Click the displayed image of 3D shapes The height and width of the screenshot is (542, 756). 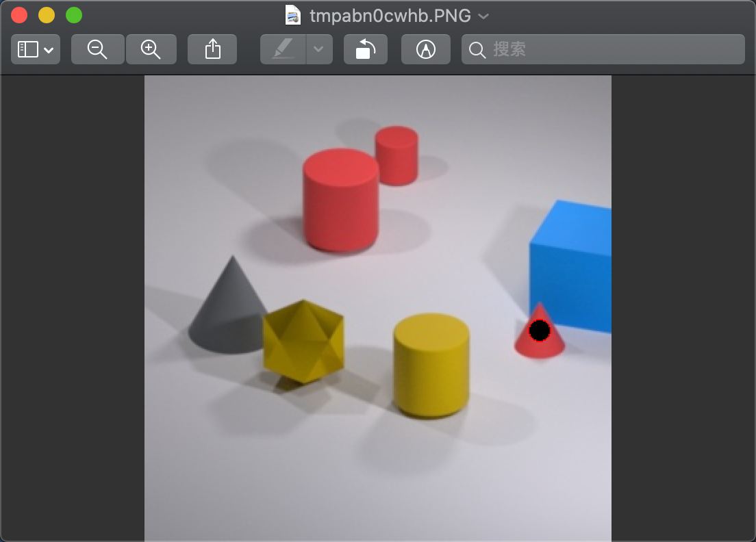tap(378, 309)
